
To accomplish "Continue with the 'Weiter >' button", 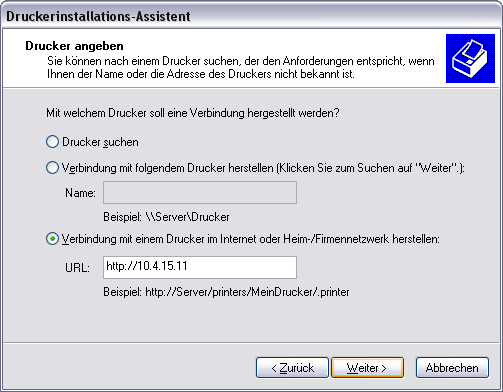I will pyautogui.click(x=367, y=368).
